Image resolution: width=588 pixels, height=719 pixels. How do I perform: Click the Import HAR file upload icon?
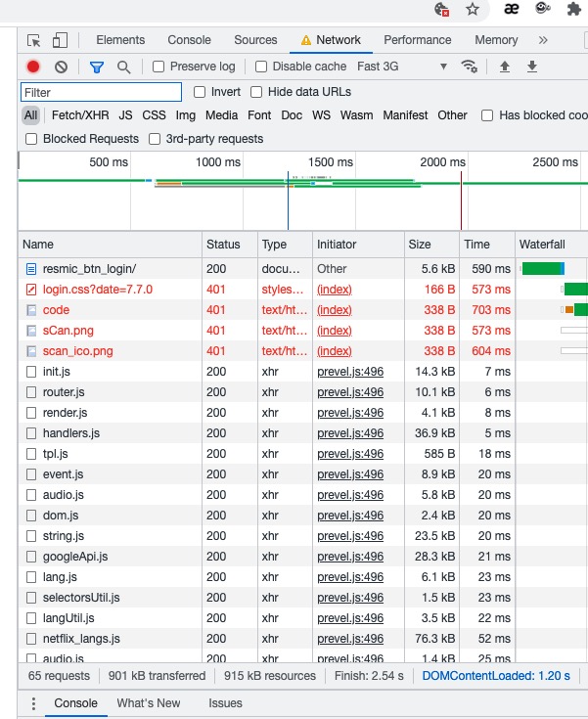pyautogui.click(x=505, y=67)
